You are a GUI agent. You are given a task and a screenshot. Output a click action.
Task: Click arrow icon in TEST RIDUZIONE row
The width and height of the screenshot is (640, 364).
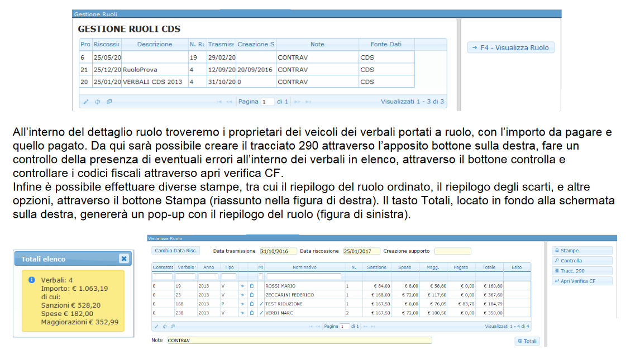242,304
